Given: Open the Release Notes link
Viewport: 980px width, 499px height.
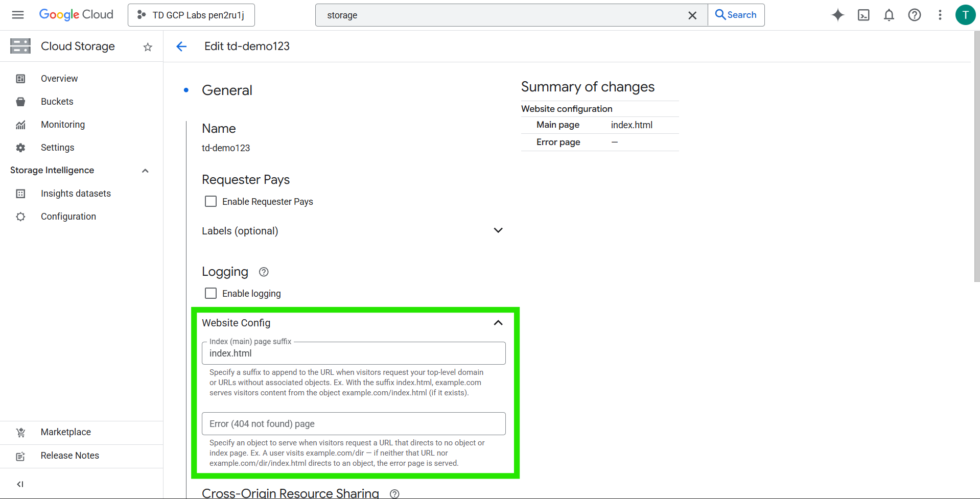Looking at the screenshot, I should (69, 456).
